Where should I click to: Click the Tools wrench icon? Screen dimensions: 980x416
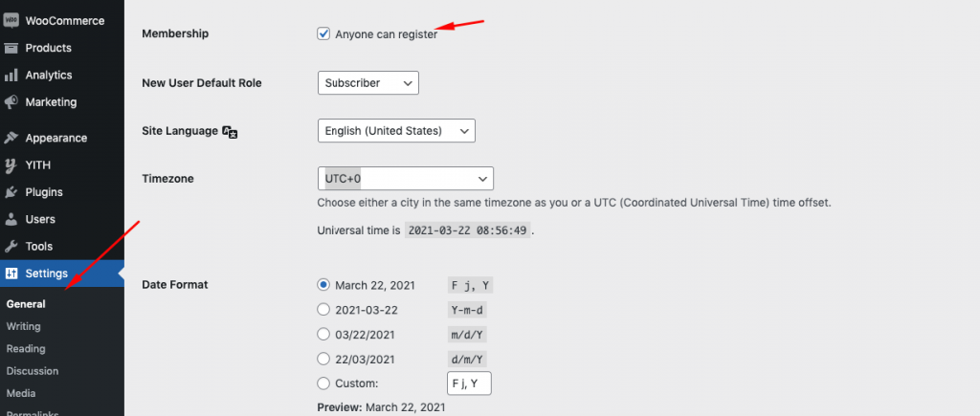[11, 246]
